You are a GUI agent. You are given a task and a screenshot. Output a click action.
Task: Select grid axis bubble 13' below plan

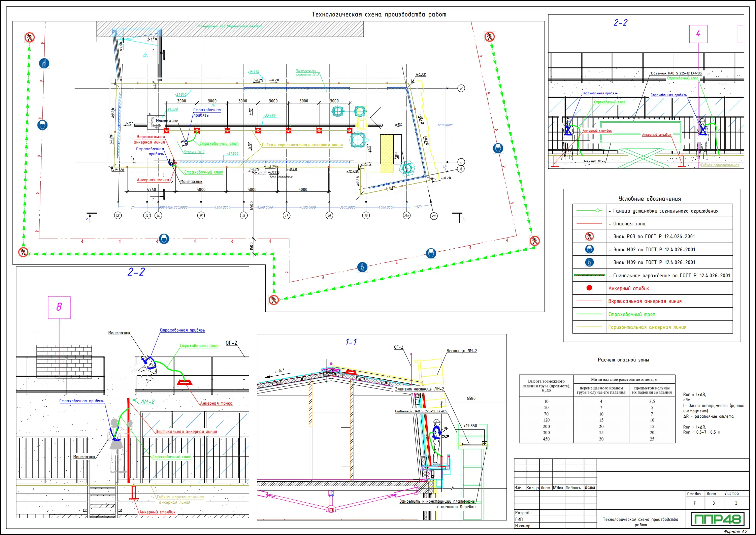(x=118, y=215)
